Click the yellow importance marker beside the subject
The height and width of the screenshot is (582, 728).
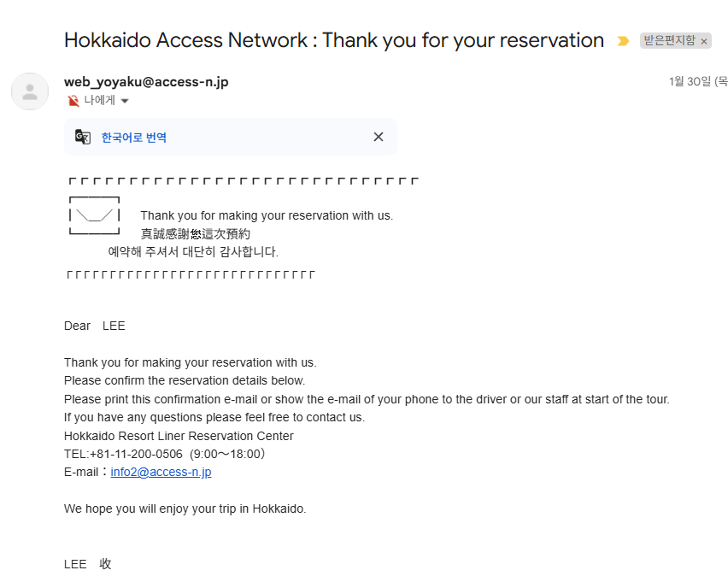(623, 41)
